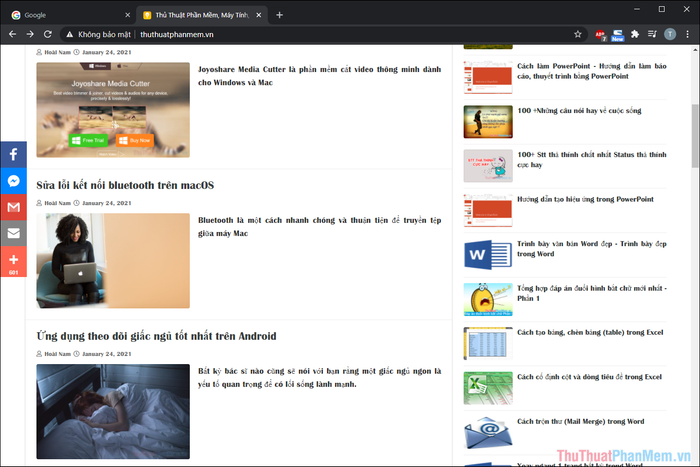Bookmark this page with the star icon
This screenshot has width=700, height=467.
578,34
